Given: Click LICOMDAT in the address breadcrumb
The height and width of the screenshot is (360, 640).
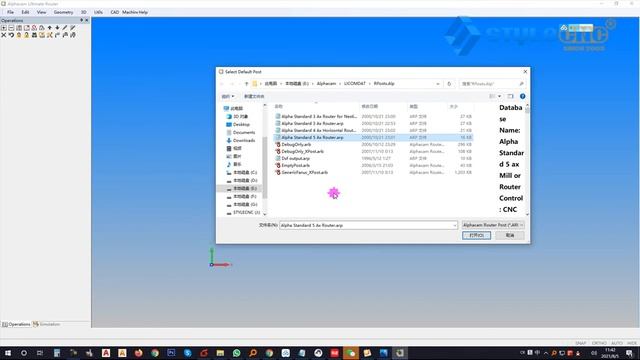Looking at the screenshot, I should 355,84.
